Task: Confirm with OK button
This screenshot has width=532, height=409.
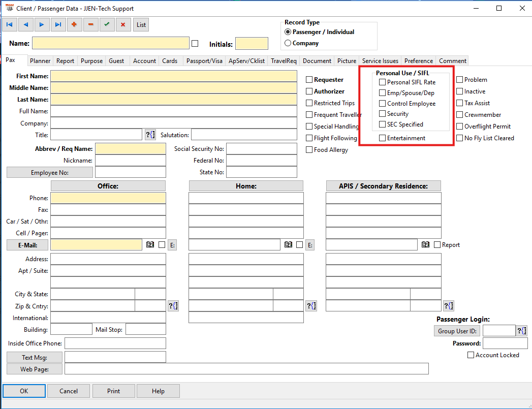Action: pos(24,391)
